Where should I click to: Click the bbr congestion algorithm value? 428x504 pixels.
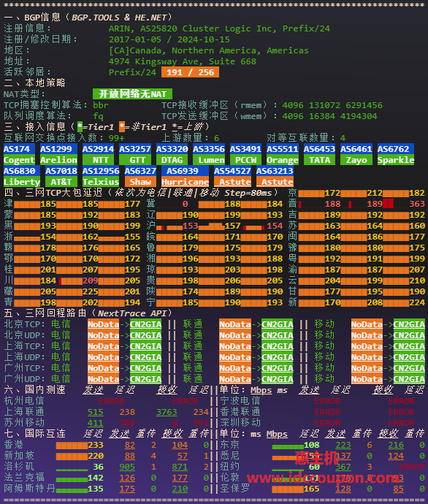tap(101, 105)
